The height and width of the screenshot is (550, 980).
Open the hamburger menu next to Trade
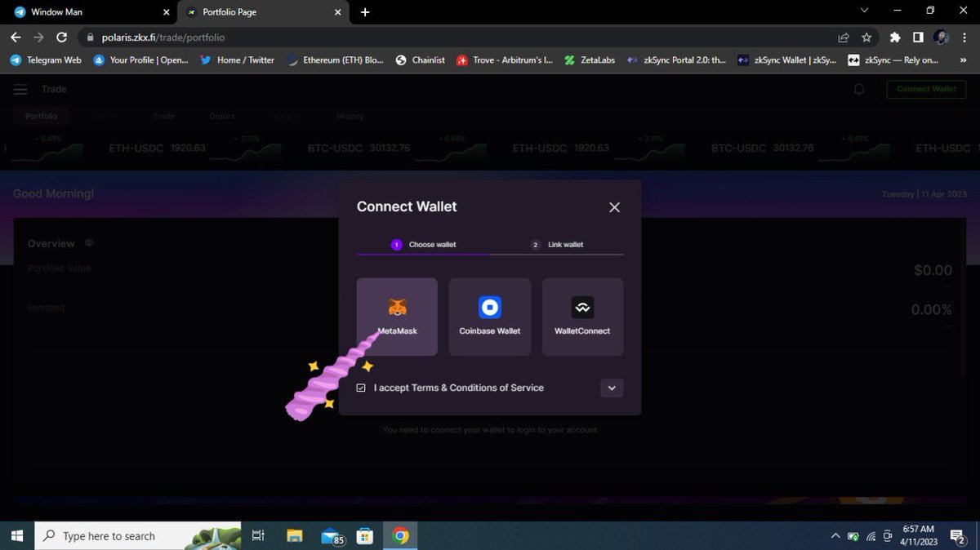point(20,89)
